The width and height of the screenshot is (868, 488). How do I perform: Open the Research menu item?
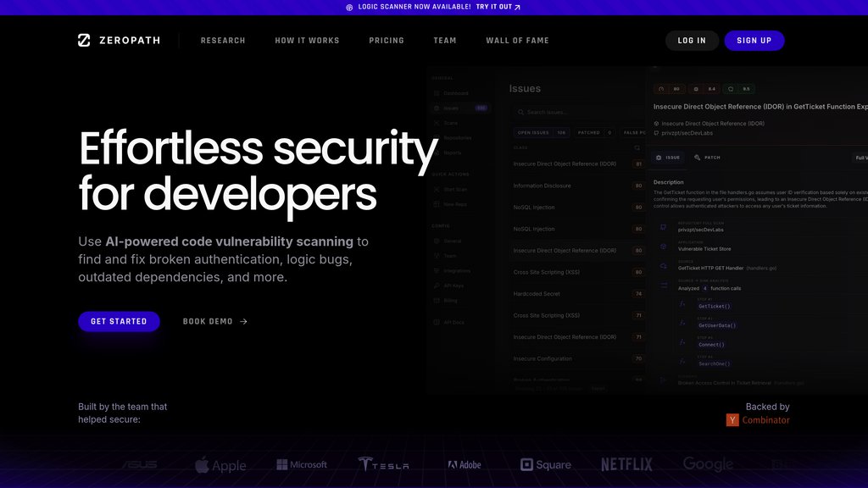coord(223,41)
